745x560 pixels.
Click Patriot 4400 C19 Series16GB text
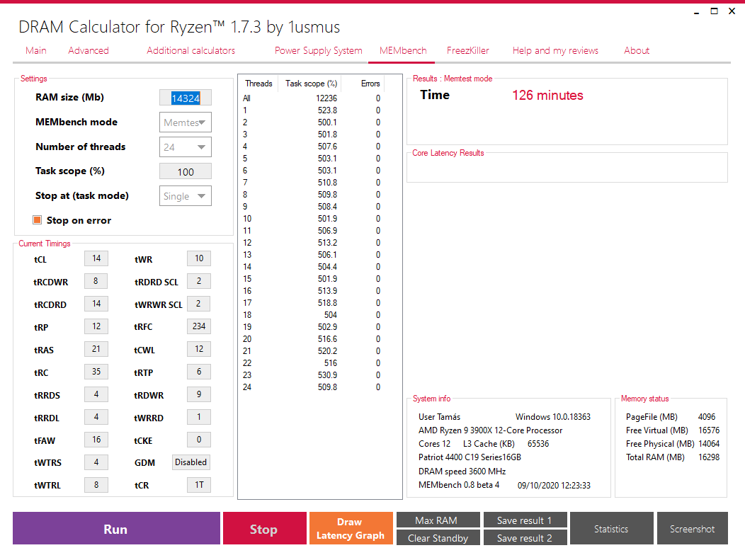pos(470,457)
